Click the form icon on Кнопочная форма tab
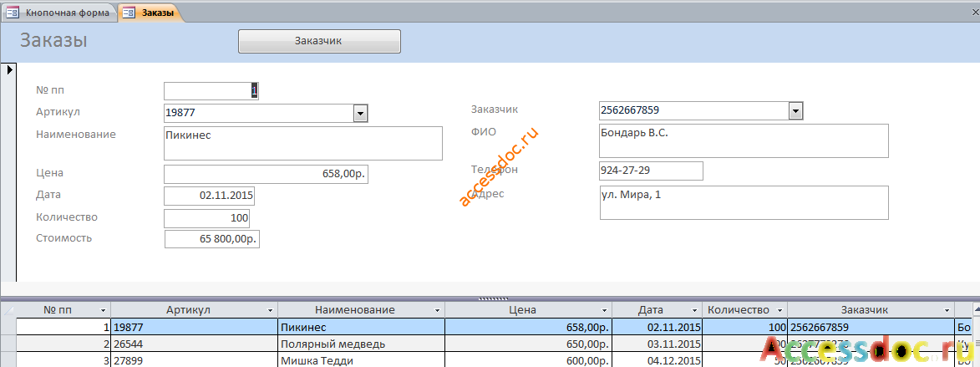 click(x=13, y=13)
